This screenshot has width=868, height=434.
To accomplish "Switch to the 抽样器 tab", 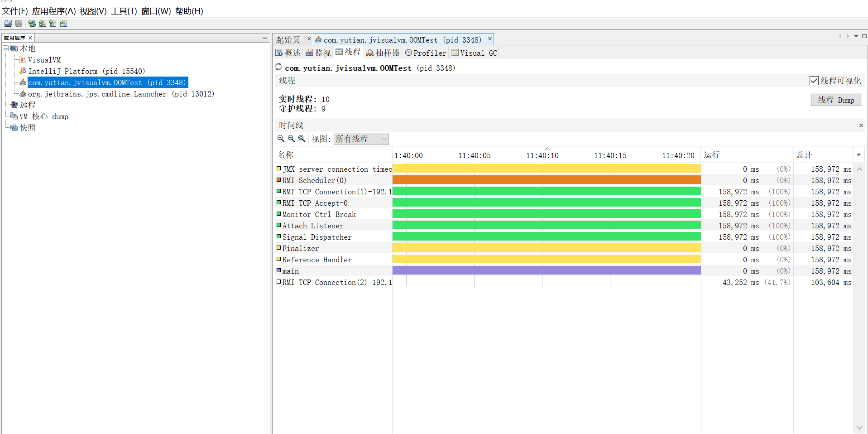I will [383, 53].
